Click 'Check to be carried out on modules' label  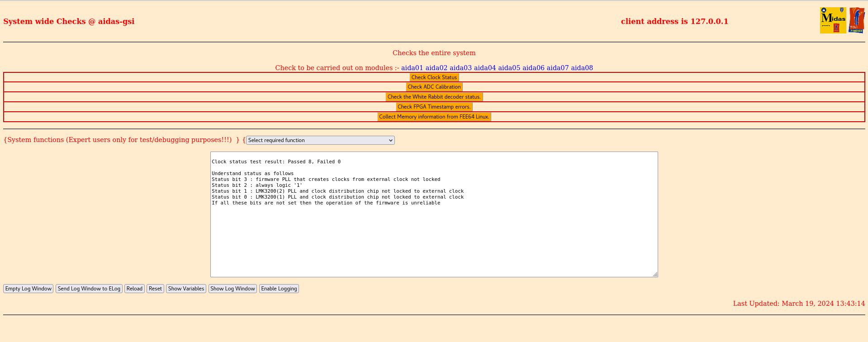pos(337,68)
